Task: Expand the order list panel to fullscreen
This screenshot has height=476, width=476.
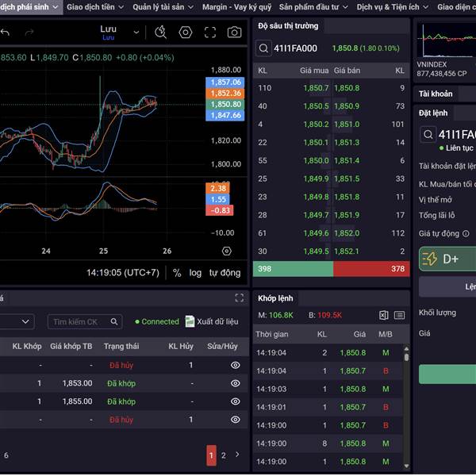Action: [239, 298]
